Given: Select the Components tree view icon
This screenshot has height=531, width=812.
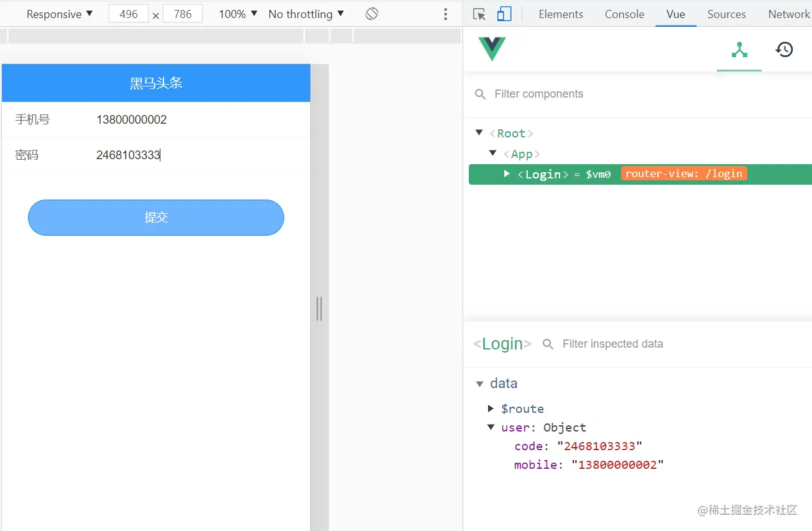Looking at the screenshot, I should click(739, 50).
